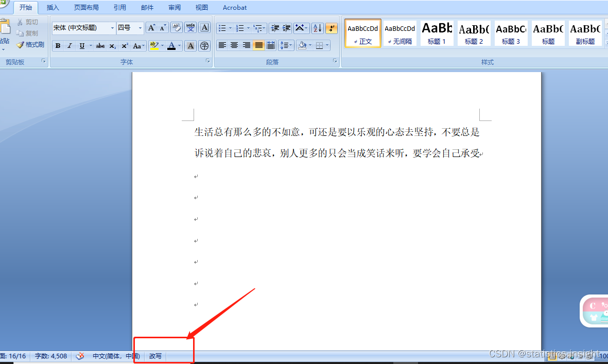The width and height of the screenshot is (608, 364).
Task: Click the Decrease Indent icon
Action: [275, 28]
